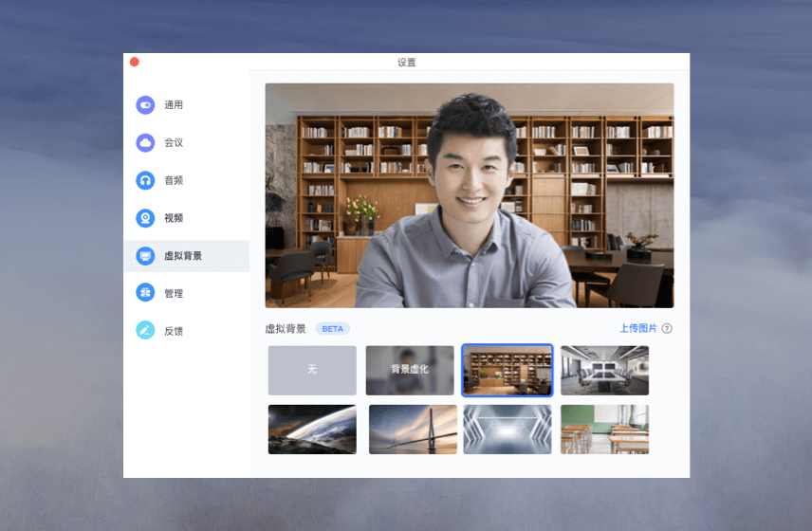
Task: Choose the classroom desks background thumbnail
Action: pyautogui.click(x=604, y=430)
